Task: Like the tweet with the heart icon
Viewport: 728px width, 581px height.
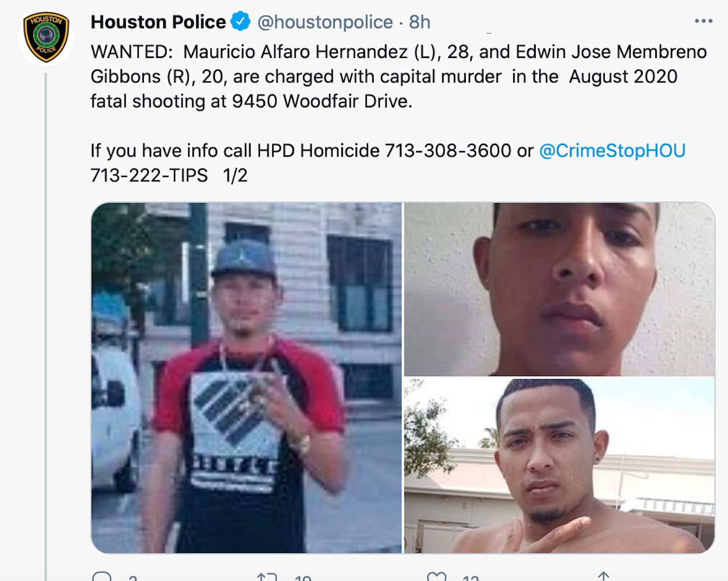Action: (436, 576)
